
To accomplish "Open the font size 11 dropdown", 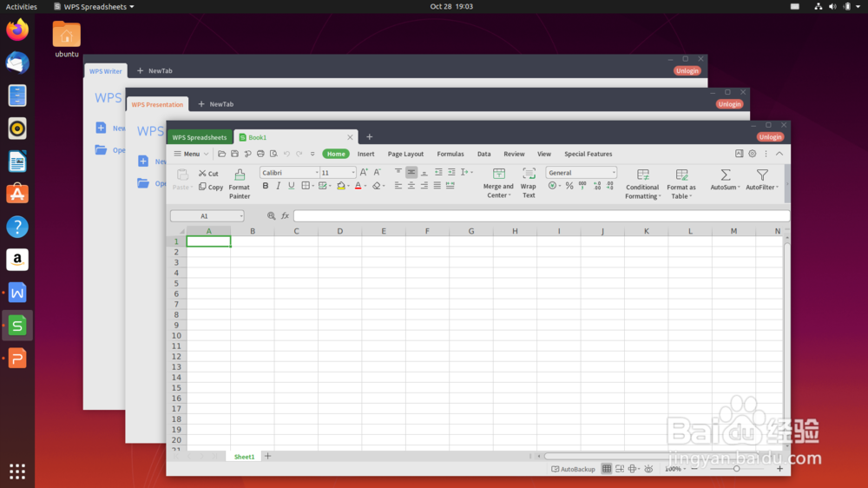I will (x=353, y=173).
